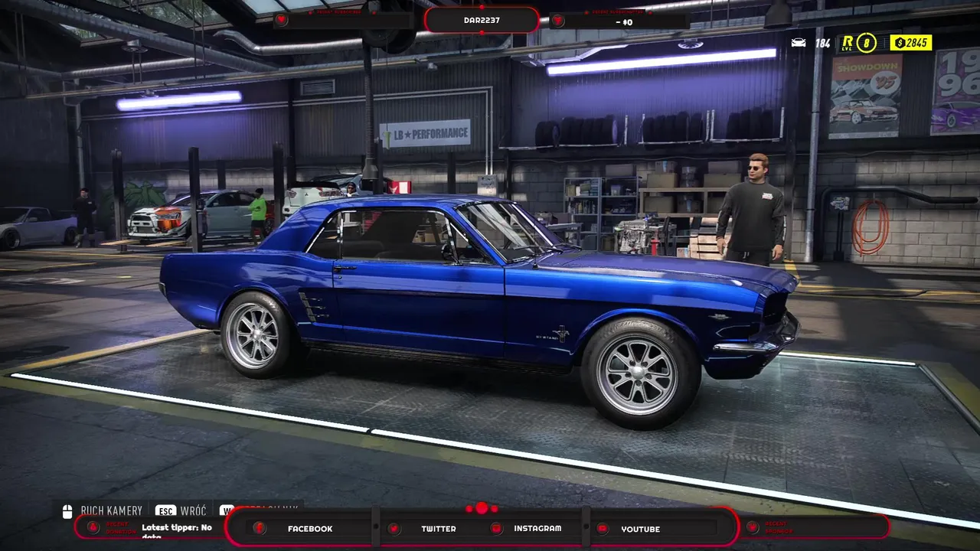Image resolution: width=980 pixels, height=551 pixels.
Task: Click the mechanic character in black sweater
Action: [x=750, y=209]
